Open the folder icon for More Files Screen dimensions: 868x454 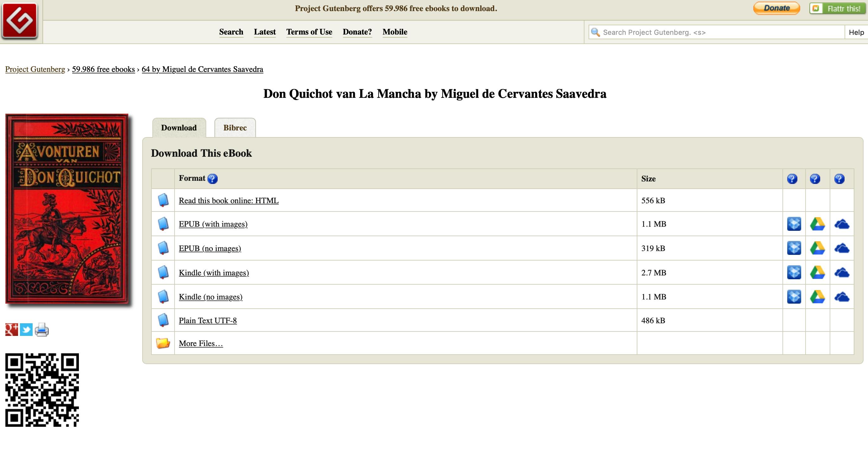163,343
